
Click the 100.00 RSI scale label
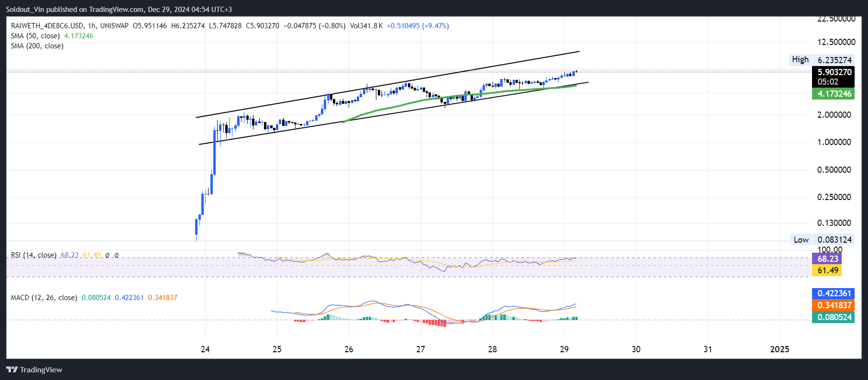pyautogui.click(x=830, y=250)
